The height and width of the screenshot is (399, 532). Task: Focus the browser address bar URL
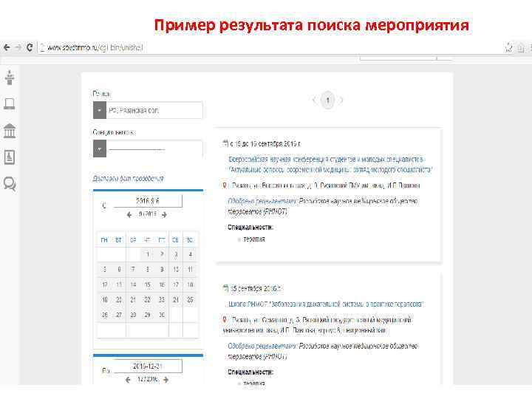tap(95, 48)
